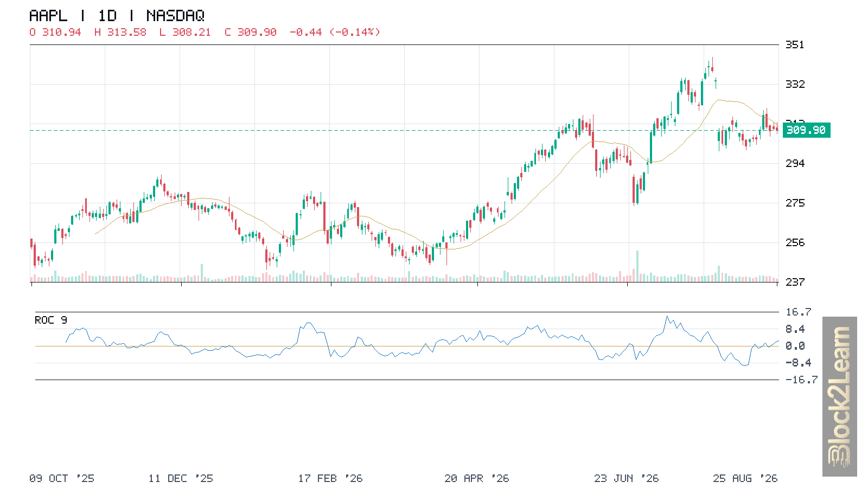The width and height of the screenshot is (868, 488).
Task: Click the price change -0.44 (-0.14%)
Action: pos(335,32)
